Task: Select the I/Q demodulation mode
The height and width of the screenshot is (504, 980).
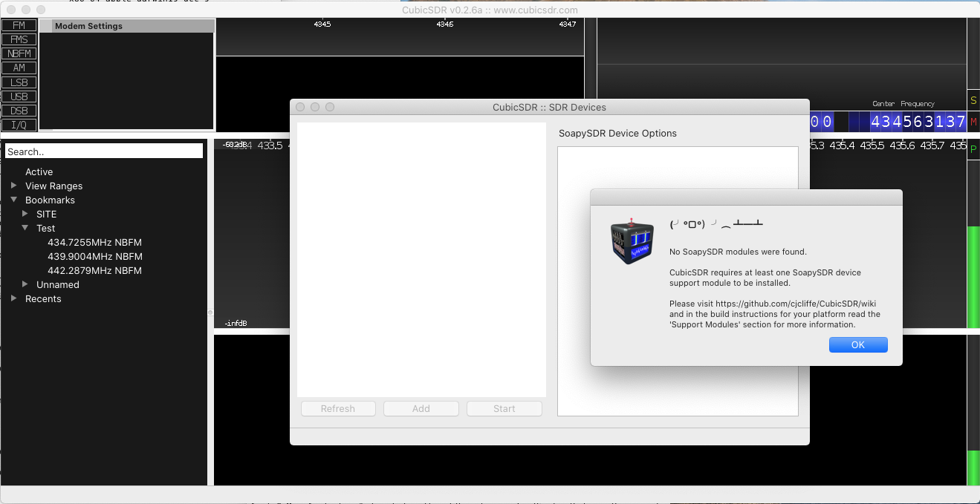Action: tap(19, 124)
